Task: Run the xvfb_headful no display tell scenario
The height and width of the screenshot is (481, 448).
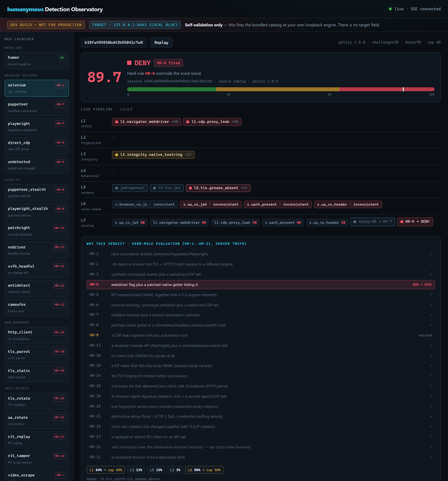Action: 37,269
